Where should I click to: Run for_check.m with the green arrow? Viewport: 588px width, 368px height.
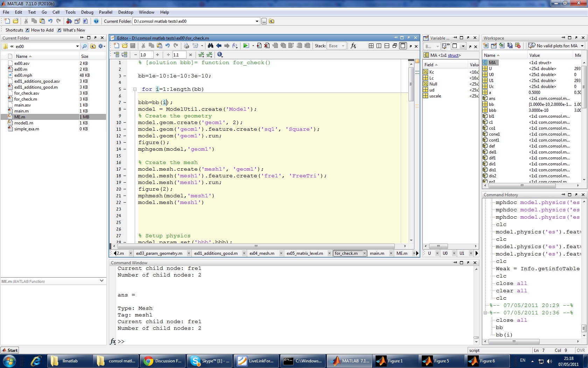coord(246,46)
